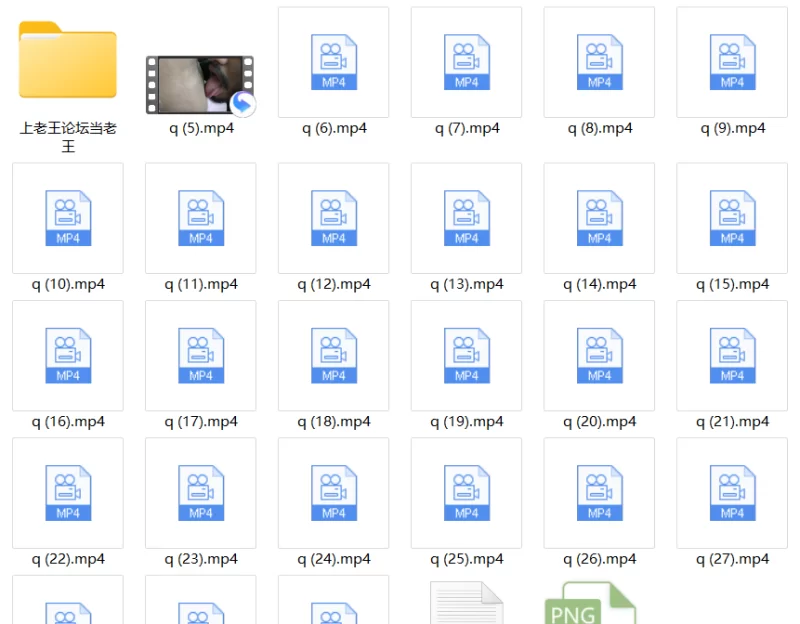Choose the MP4 icon of q (12).mp4
Screen dimensions: 800x624
tap(334, 218)
